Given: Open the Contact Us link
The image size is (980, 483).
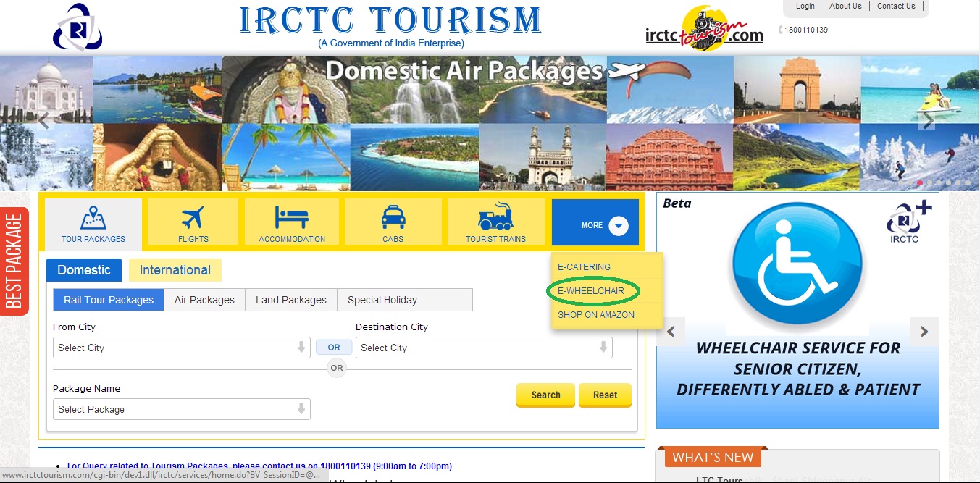Looking at the screenshot, I should [x=896, y=6].
